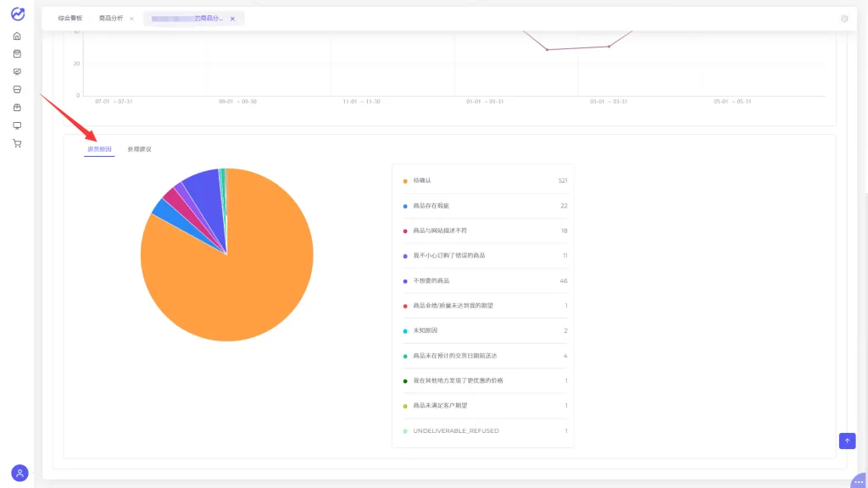
Task: Switch to the 处理建议 sub-tab
Action: click(x=140, y=149)
